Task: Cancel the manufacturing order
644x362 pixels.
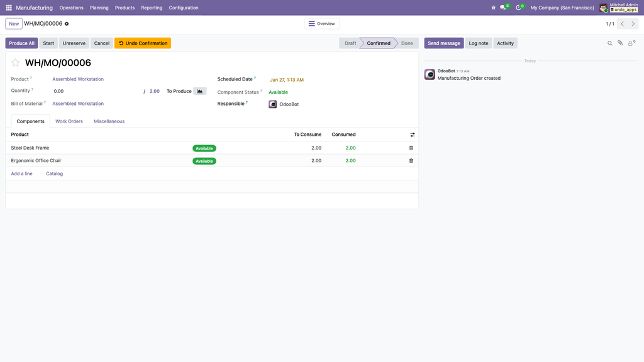Action: [102, 43]
